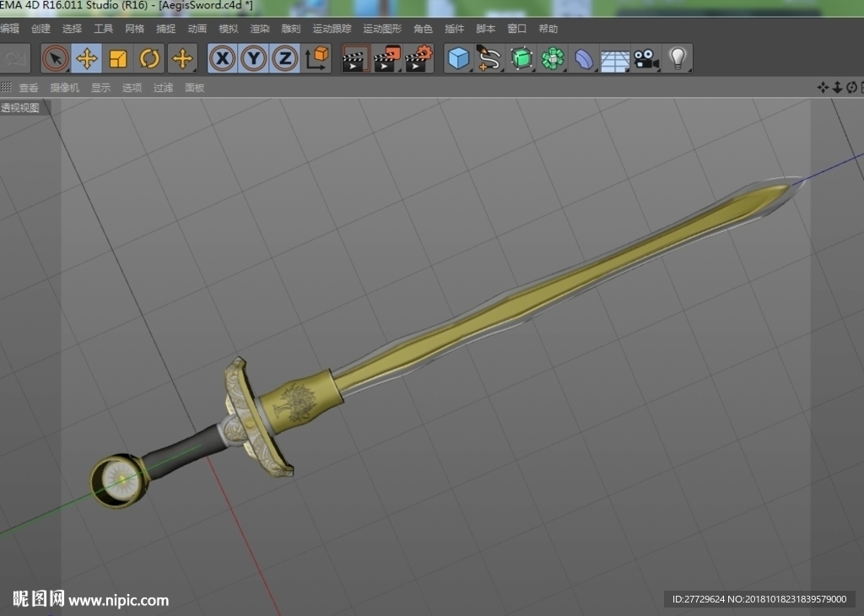Expand the cube primitive objects dropdown
This screenshot has width=864, height=616.
[459, 58]
